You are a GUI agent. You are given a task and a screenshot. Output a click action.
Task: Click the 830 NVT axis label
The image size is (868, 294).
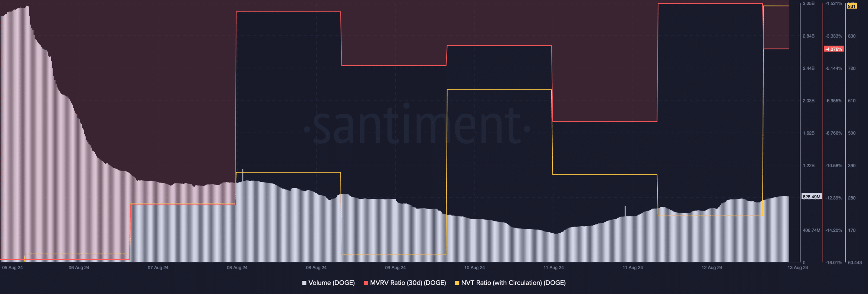pos(852,36)
